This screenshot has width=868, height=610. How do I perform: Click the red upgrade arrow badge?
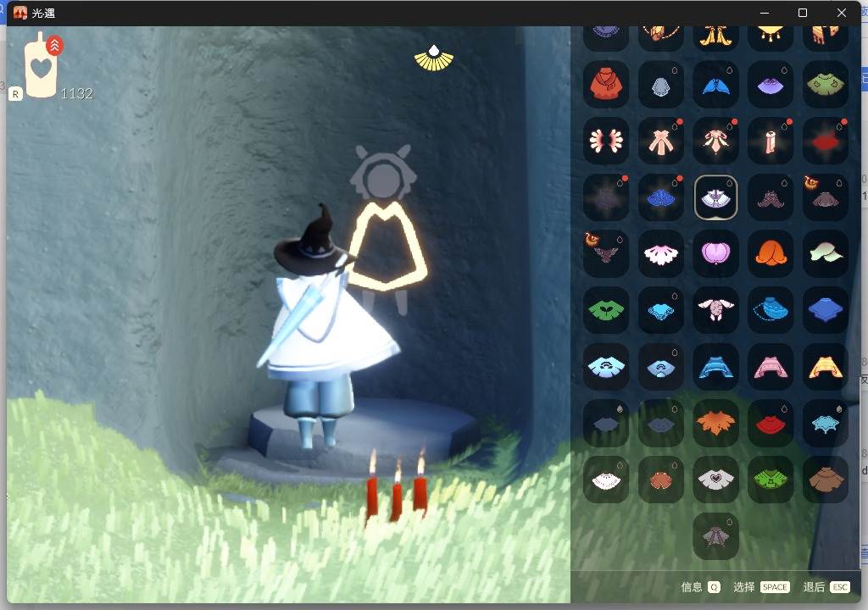tap(55, 46)
